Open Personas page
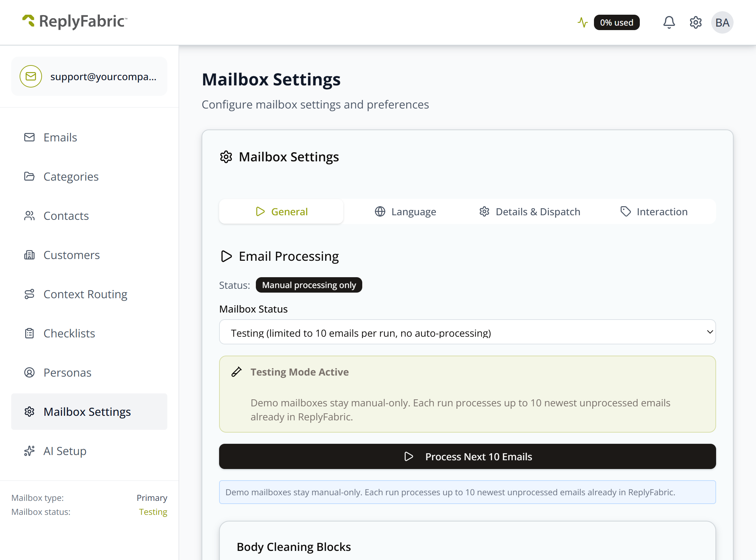This screenshot has height=560, width=756. pos(89,372)
